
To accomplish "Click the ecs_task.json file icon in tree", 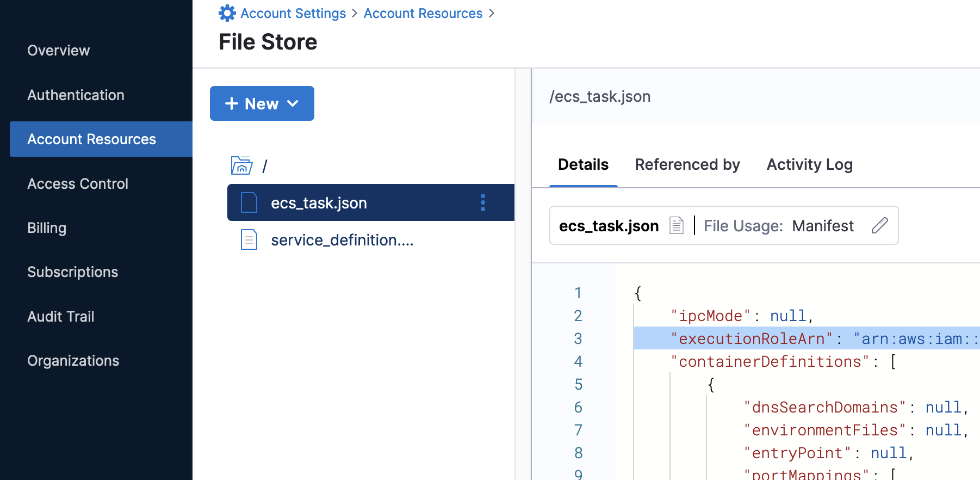I will point(249,202).
